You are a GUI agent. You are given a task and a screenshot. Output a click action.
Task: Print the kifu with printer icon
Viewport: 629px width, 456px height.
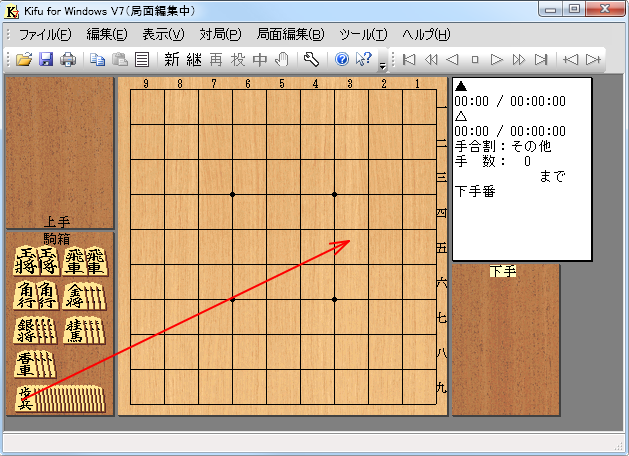coord(68,59)
